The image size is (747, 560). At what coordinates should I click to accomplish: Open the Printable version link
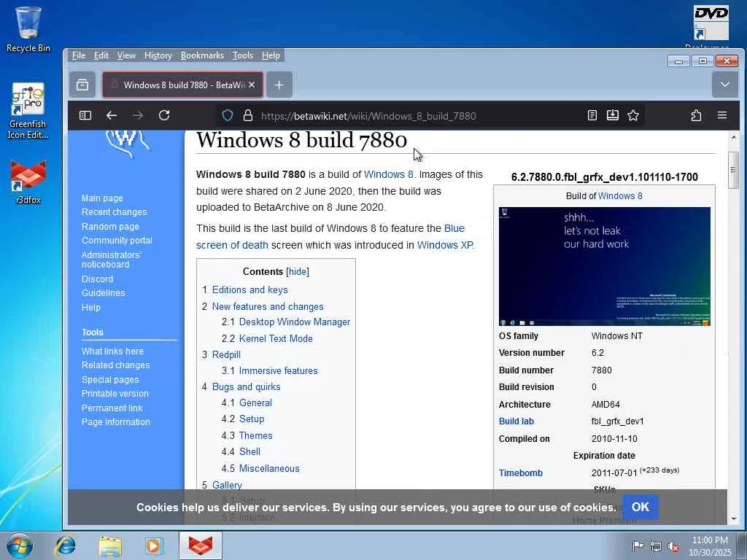115,394
